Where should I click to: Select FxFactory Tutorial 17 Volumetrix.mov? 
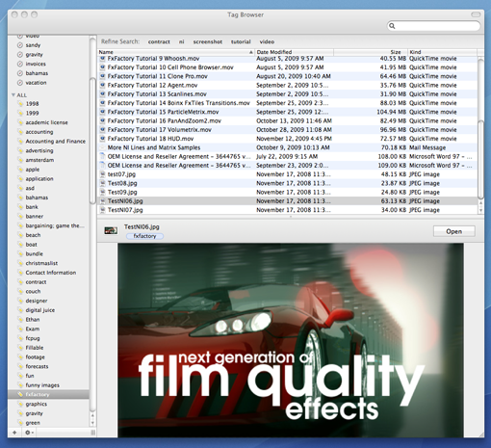tap(287, 130)
